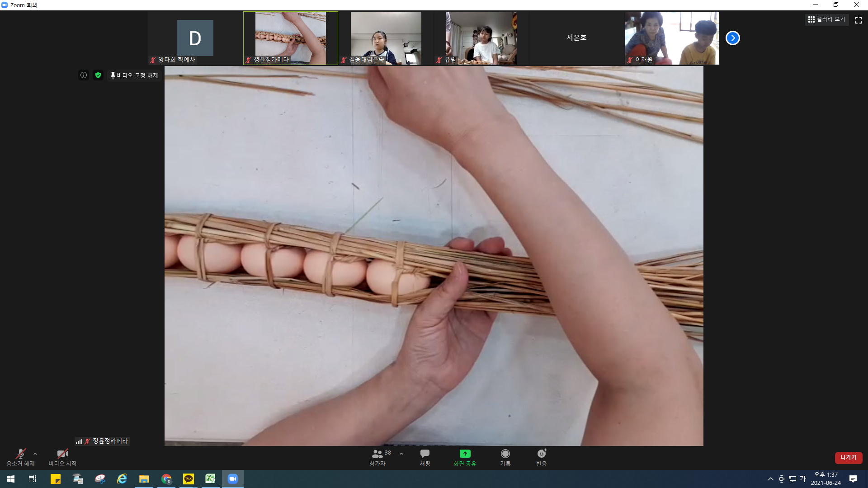Select 서은호 participant tile
Image resolution: width=868 pixels, height=488 pixels.
click(576, 38)
